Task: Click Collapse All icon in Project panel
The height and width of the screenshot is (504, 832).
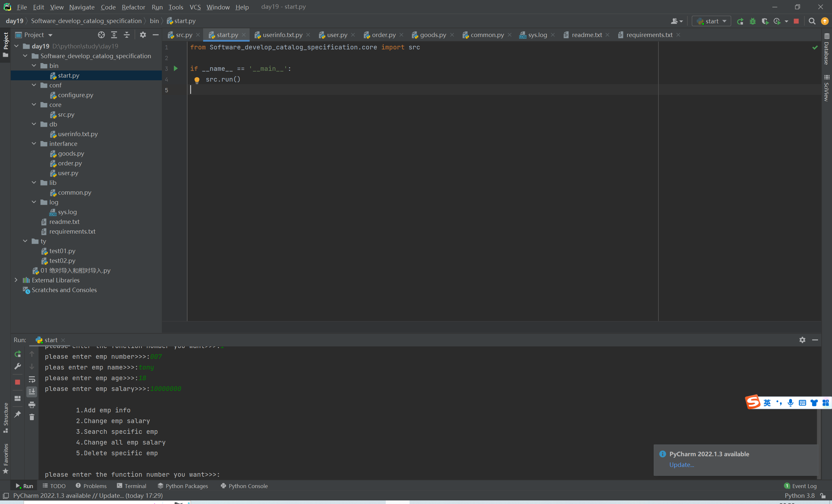Action: point(127,35)
